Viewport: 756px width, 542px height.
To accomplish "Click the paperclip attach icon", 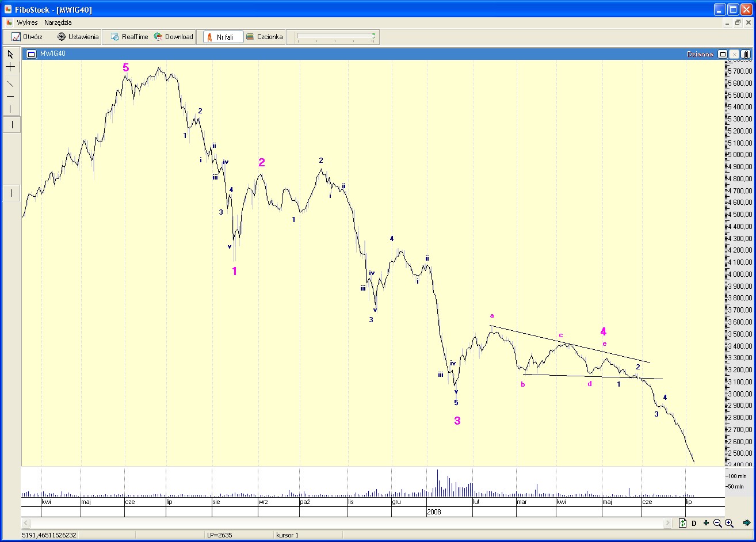I will 746,54.
